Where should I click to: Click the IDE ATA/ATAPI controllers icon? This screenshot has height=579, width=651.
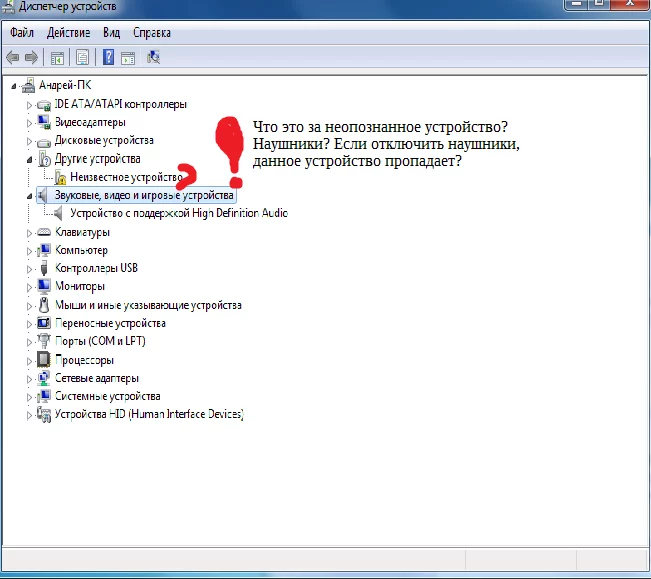[44, 105]
